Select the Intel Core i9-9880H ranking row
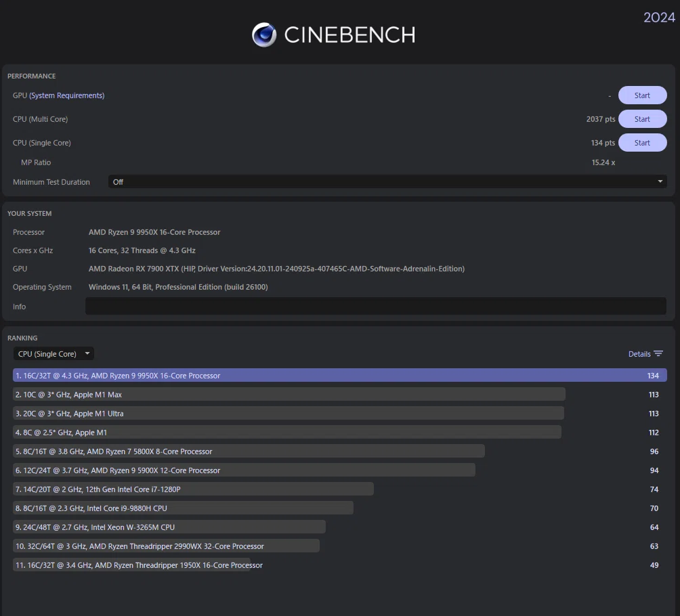 (339, 508)
